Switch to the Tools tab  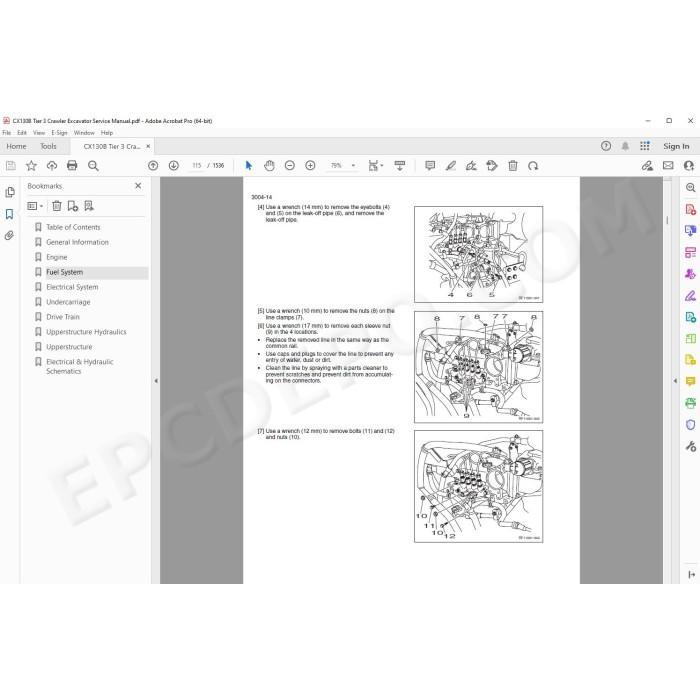[x=48, y=146]
